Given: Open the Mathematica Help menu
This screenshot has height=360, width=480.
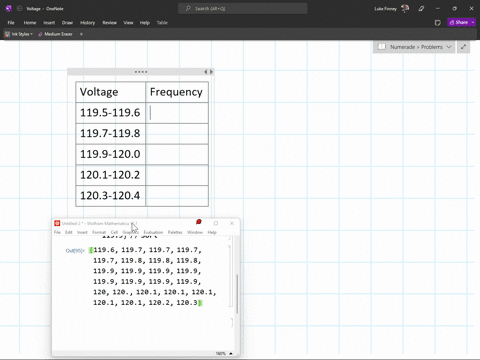Looking at the screenshot, I should (x=212, y=232).
